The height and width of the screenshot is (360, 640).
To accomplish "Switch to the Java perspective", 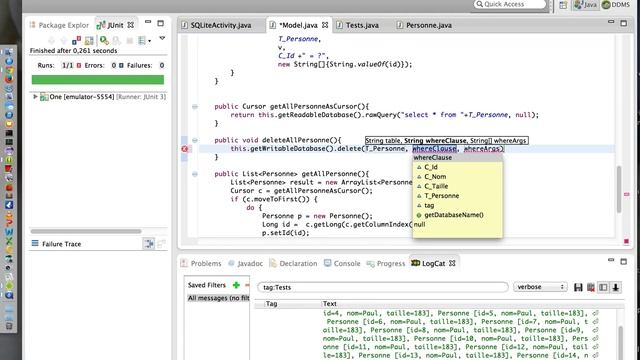I will pyautogui.click(x=585, y=5).
